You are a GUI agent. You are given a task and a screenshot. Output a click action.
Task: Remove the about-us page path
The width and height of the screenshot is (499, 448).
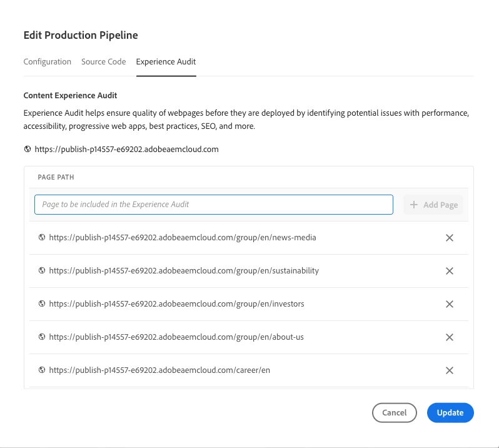pos(449,337)
